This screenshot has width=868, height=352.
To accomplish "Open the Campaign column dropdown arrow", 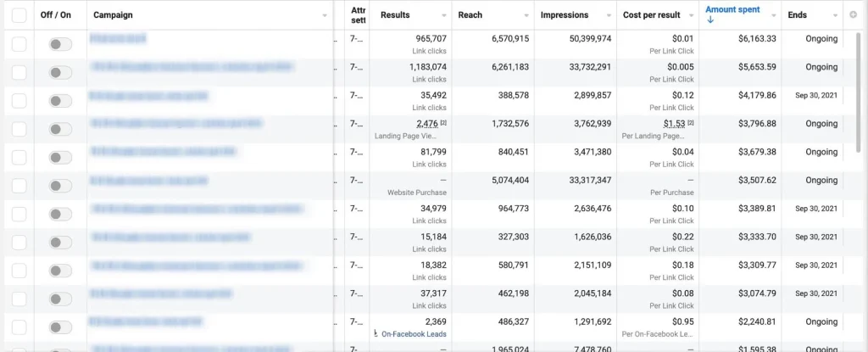I will pos(325,15).
